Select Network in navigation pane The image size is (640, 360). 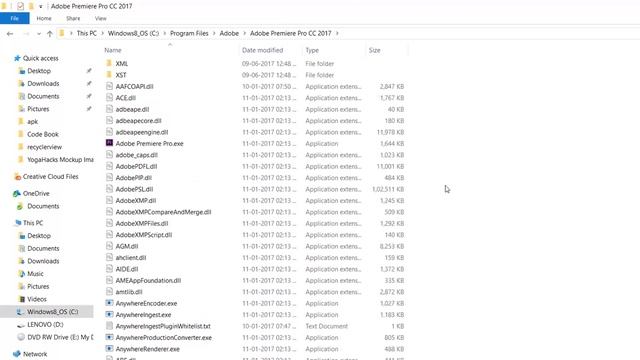[x=35, y=354]
